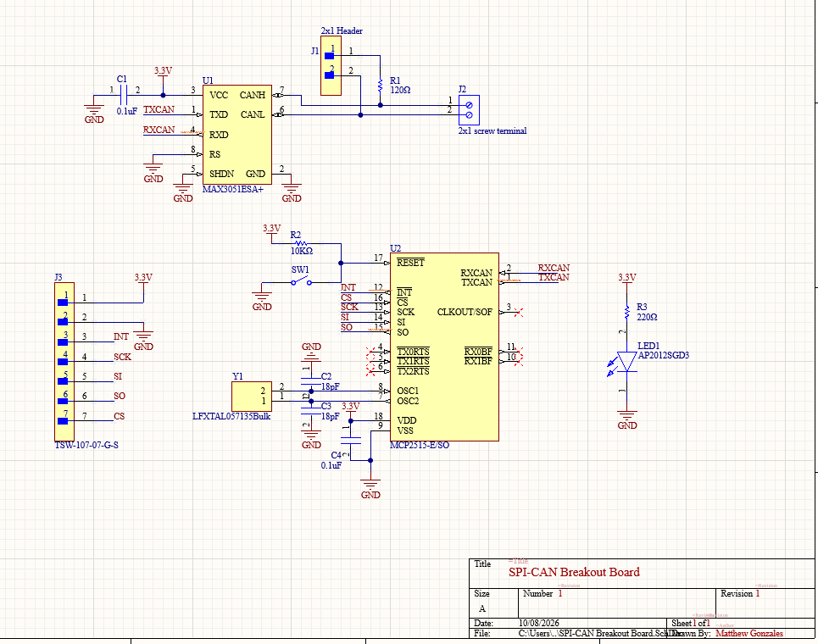The image size is (818, 644).
Task: Select the AP2012SGD3 LED part label
Action: [x=664, y=356]
